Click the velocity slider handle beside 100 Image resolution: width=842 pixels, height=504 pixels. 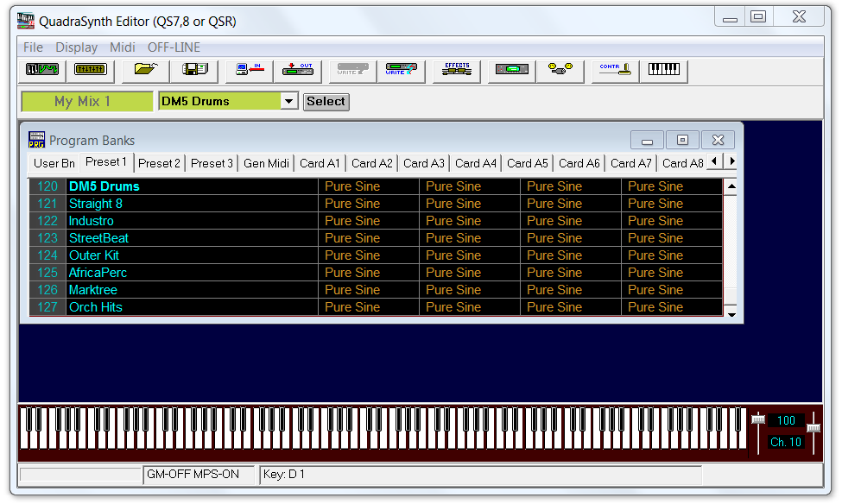(758, 419)
